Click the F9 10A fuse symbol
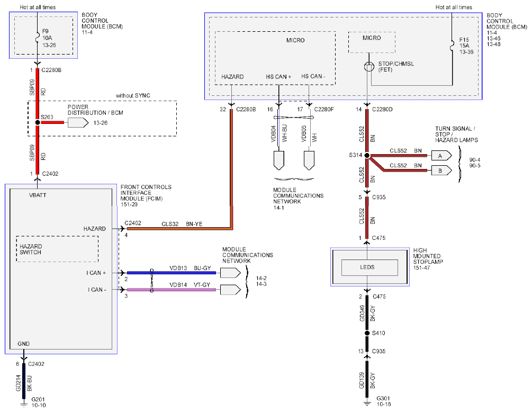 (x=38, y=37)
